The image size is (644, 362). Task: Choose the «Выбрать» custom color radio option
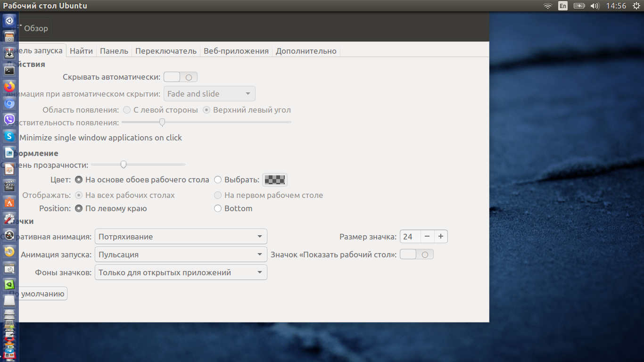click(x=218, y=180)
